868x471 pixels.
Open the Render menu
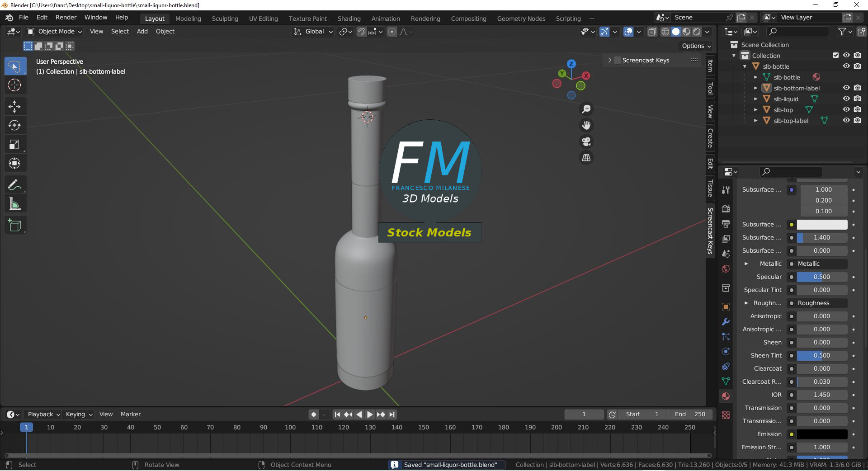coord(66,18)
